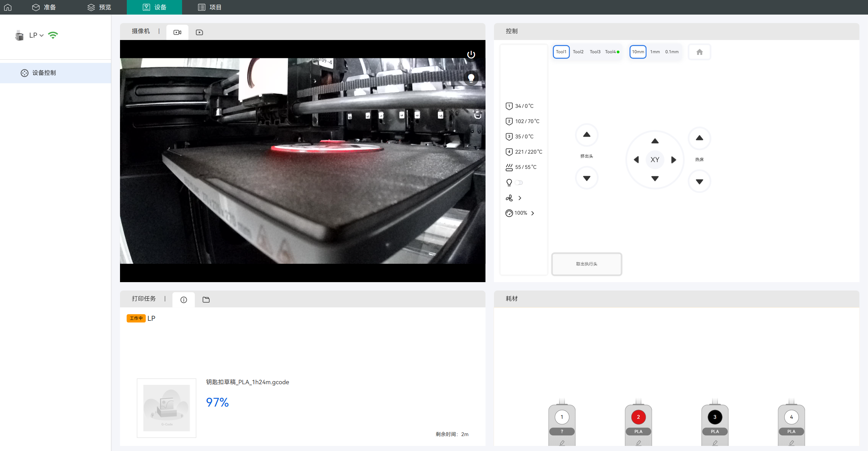Expand the fan settings chevron
The width and height of the screenshot is (868, 451).
click(519, 198)
